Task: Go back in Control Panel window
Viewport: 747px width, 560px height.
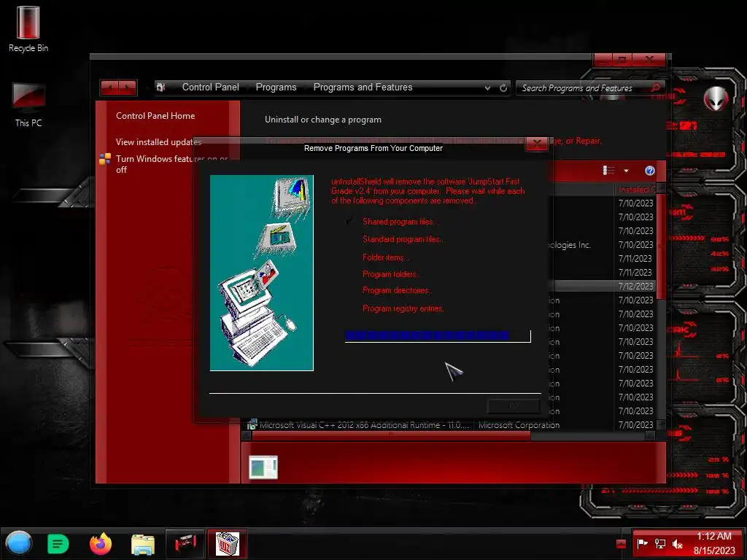Action: [109, 87]
